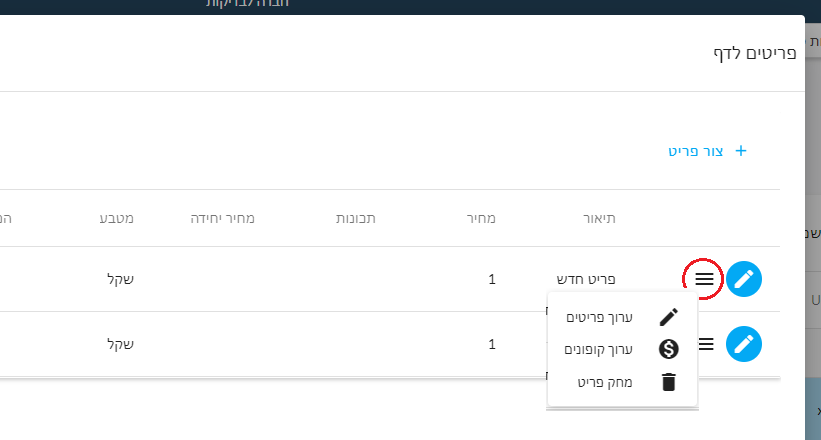821x440 pixels.
Task: Click the plus icon next to צור פריט
Action: tap(740, 151)
